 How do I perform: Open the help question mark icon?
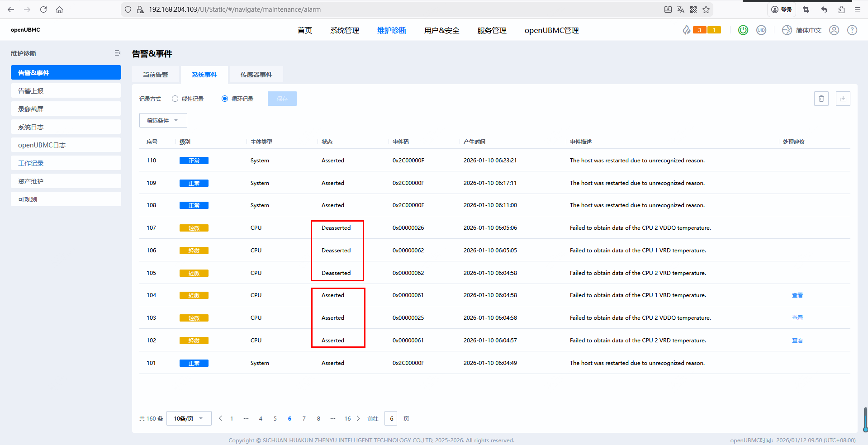coord(852,30)
